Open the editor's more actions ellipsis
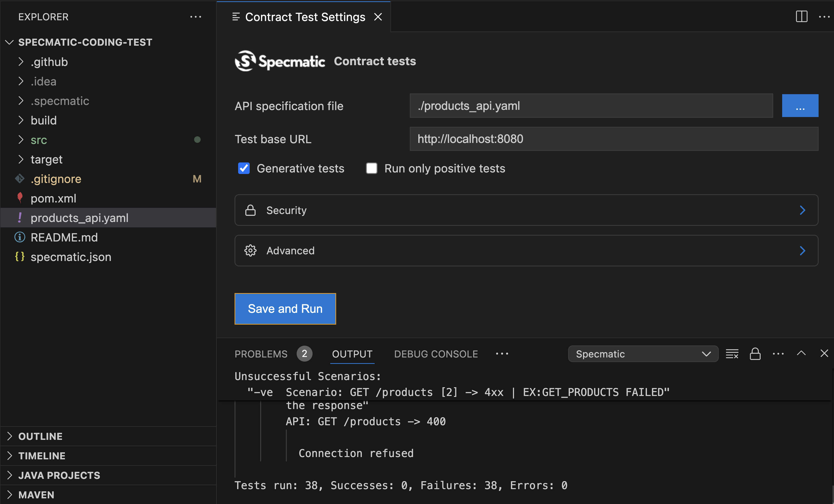 pyautogui.click(x=824, y=17)
